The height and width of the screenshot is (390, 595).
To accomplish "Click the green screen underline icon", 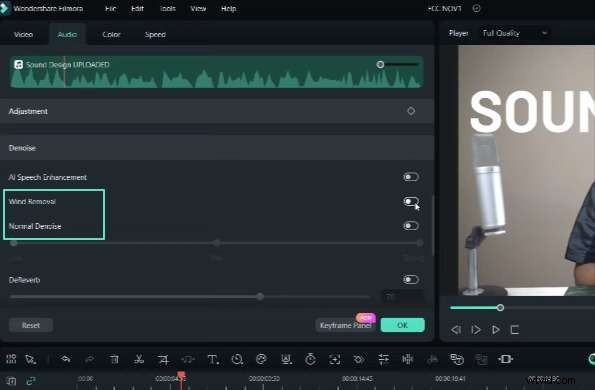I will click(286, 359).
